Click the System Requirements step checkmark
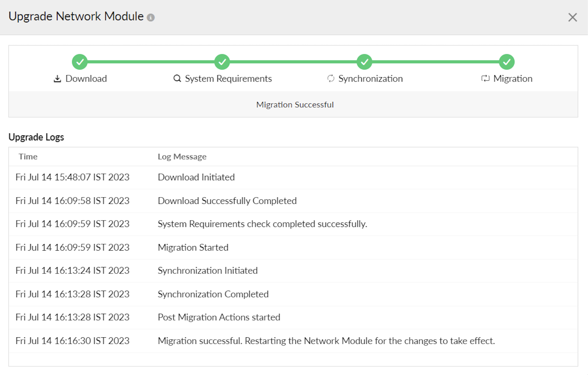Viewport: 588px width, 375px height. click(222, 62)
